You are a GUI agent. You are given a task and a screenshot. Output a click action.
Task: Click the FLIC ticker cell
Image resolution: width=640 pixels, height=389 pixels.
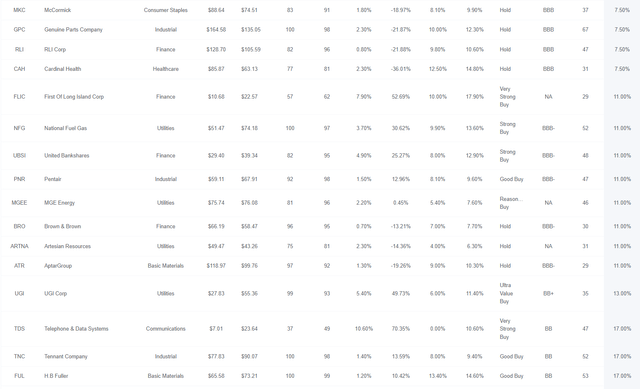click(x=19, y=97)
